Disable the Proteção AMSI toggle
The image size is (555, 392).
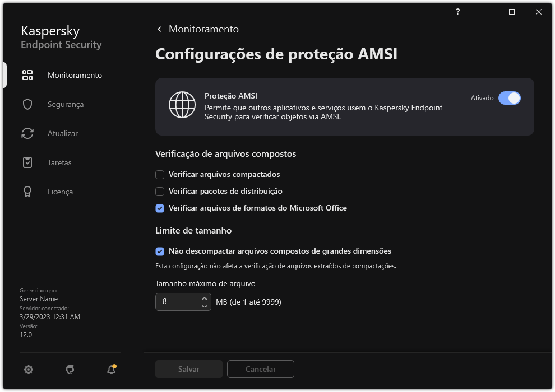click(510, 98)
